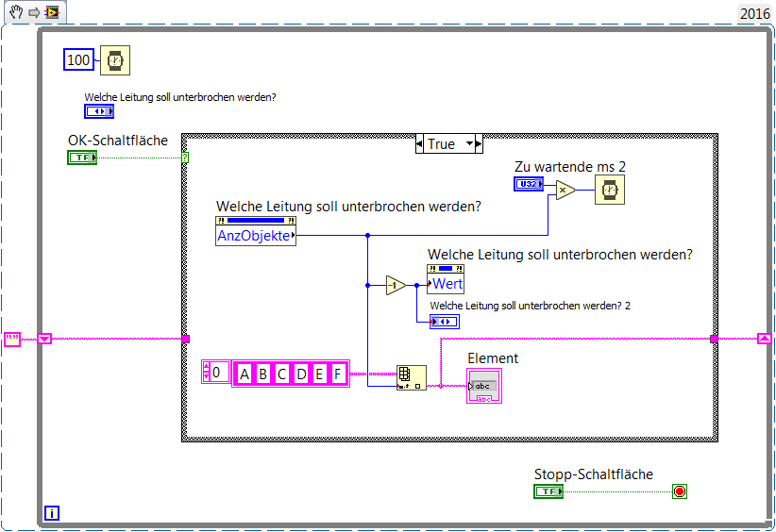Click the Stopp-Schaltfläche label text
Viewport: 776px width, 532px height.
tap(594, 474)
